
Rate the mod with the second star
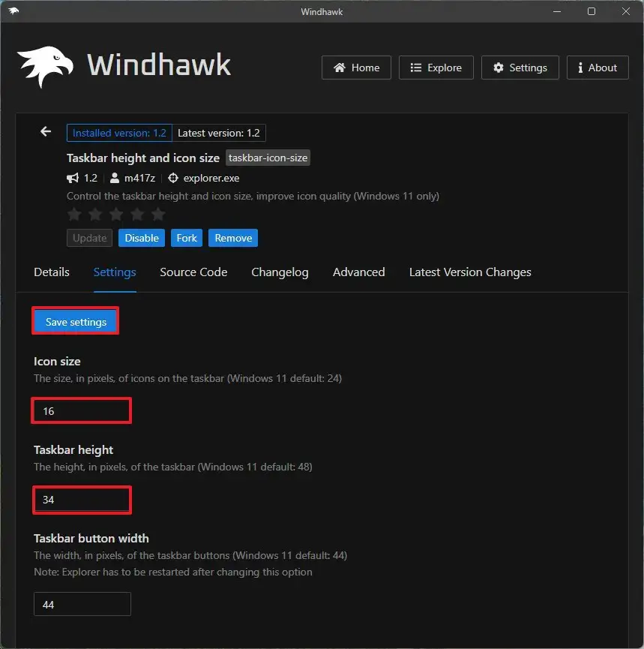pyautogui.click(x=95, y=215)
